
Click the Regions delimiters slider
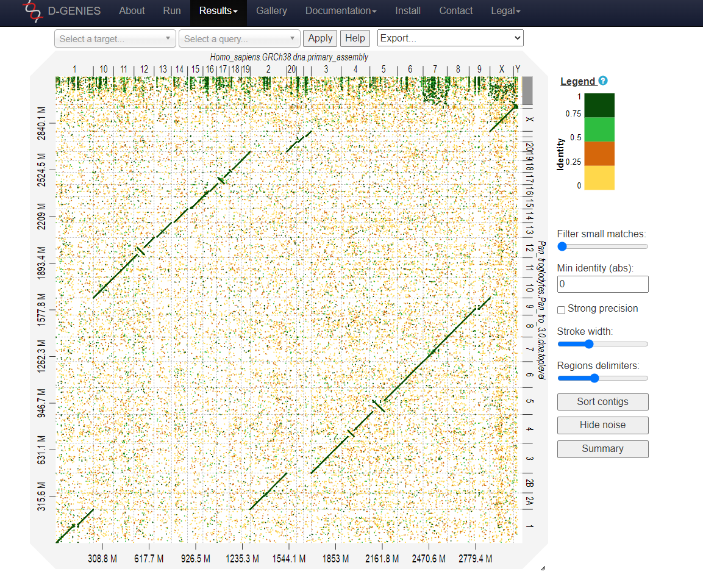pos(594,378)
